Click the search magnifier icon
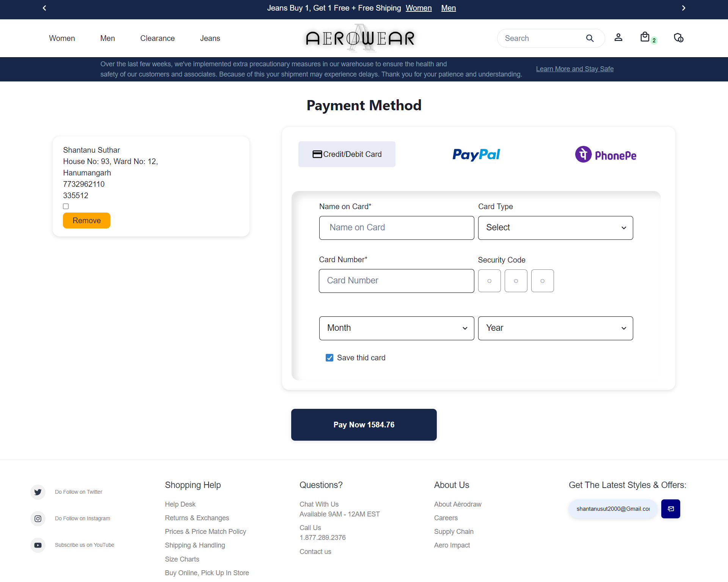 pos(590,38)
